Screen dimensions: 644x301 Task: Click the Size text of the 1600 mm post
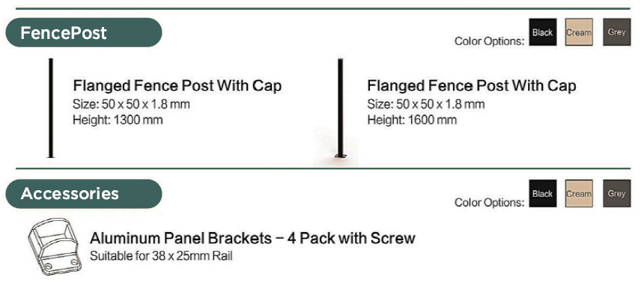(x=426, y=104)
